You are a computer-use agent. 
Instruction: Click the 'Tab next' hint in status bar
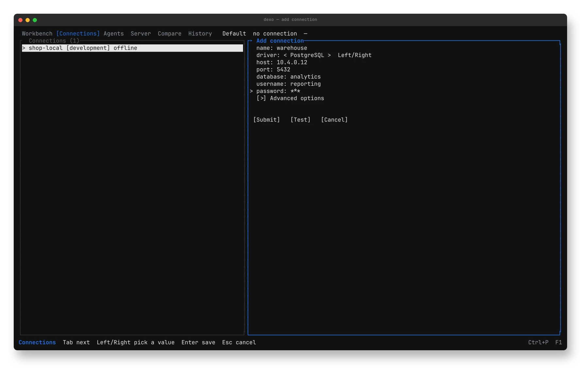pyautogui.click(x=76, y=342)
